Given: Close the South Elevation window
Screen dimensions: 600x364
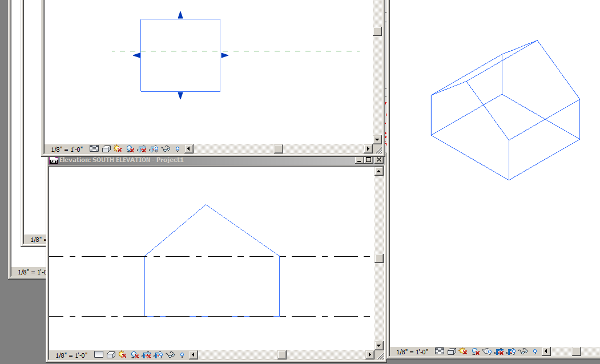Looking at the screenshot, I should click(379, 160).
